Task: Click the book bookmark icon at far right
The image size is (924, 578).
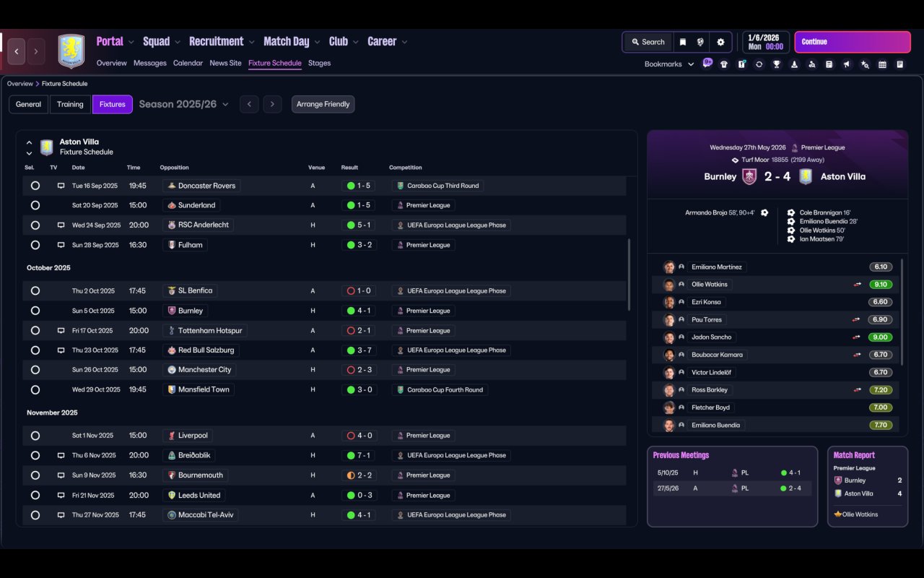Action: [900, 64]
